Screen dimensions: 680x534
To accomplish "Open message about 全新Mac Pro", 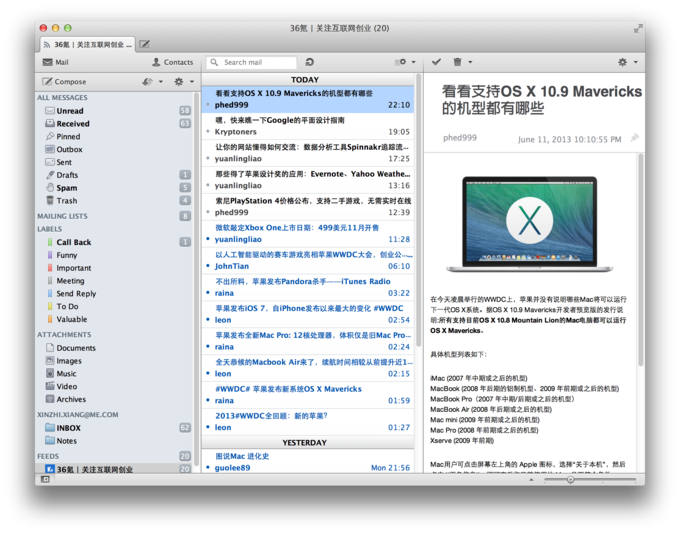I will coord(308,341).
